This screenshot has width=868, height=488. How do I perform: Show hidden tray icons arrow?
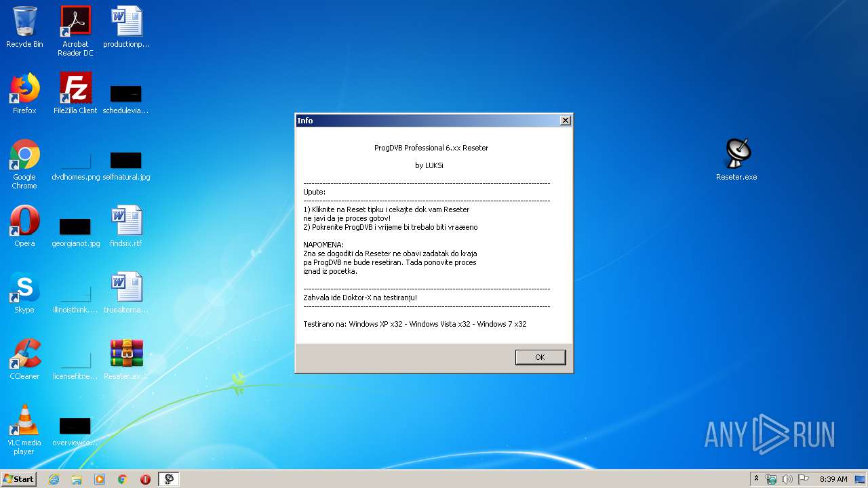tap(756, 479)
